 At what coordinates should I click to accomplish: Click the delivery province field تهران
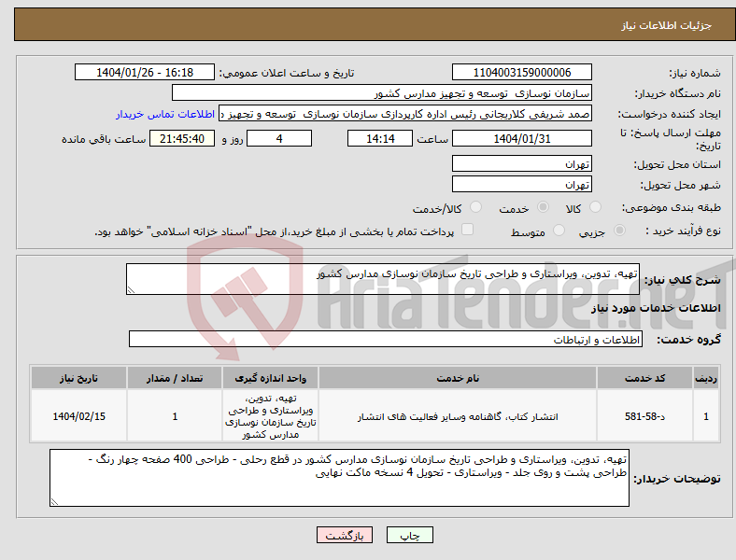(521, 163)
